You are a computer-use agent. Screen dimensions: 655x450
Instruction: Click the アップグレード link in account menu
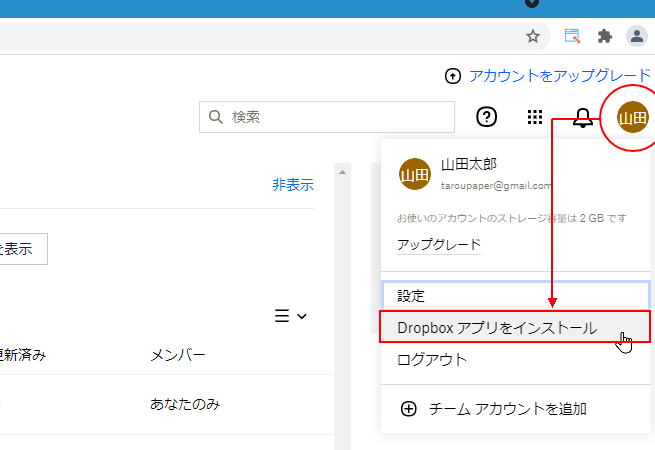(x=439, y=244)
